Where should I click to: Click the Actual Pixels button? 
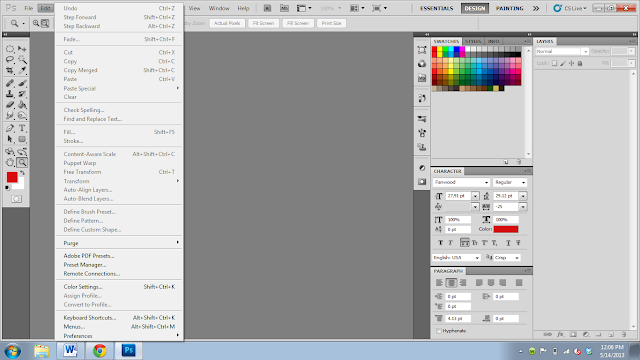coord(227,23)
